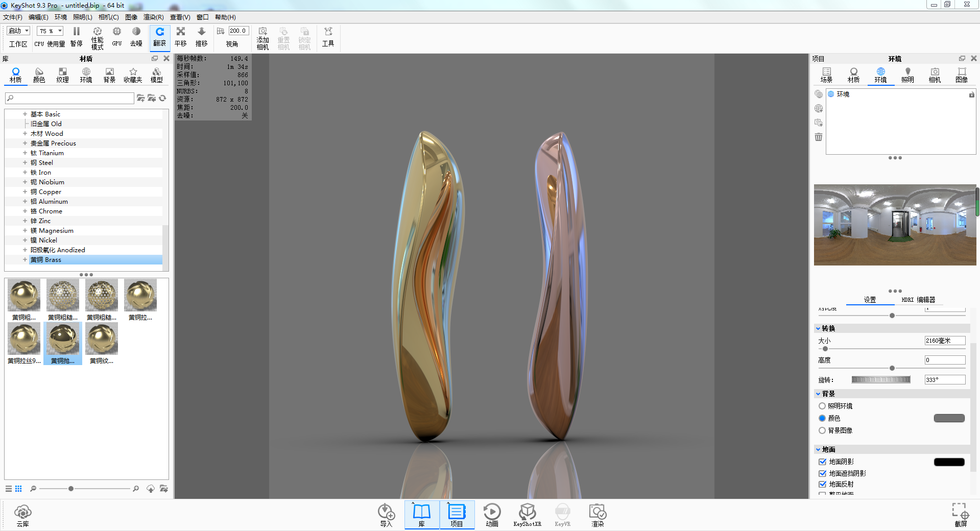Toggle the project (项目) panel button
Image resolution: width=980 pixels, height=531 pixels.
(457, 515)
